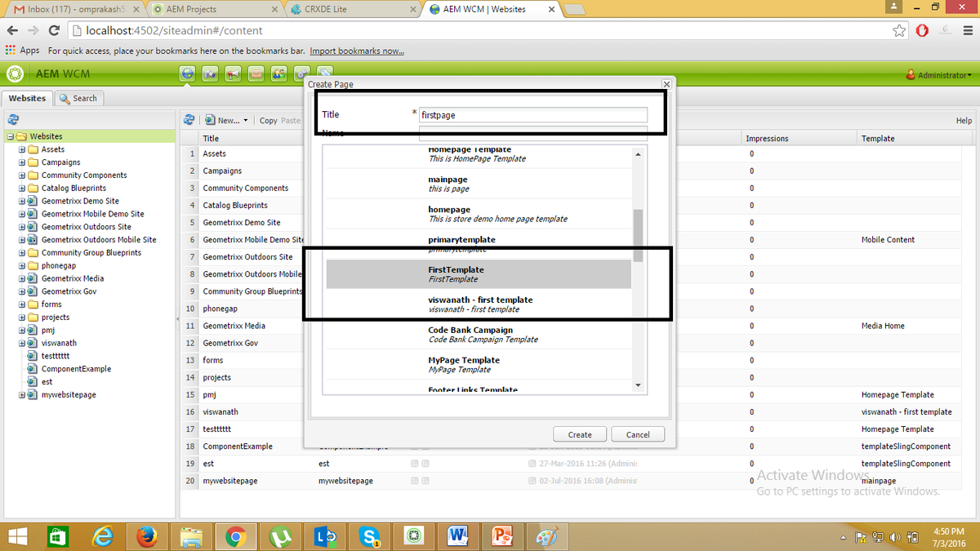
Task: Select ComponentExample in the websites tree
Action: point(76,369)
